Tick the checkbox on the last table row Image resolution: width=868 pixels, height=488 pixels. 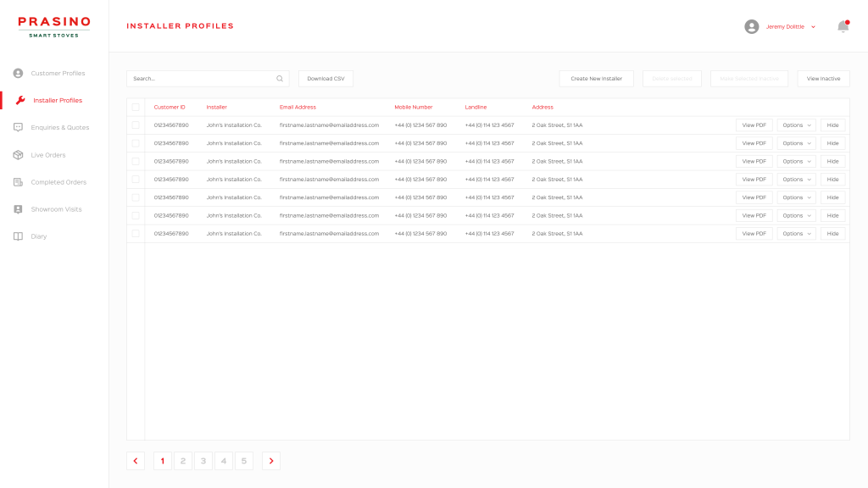136,233
